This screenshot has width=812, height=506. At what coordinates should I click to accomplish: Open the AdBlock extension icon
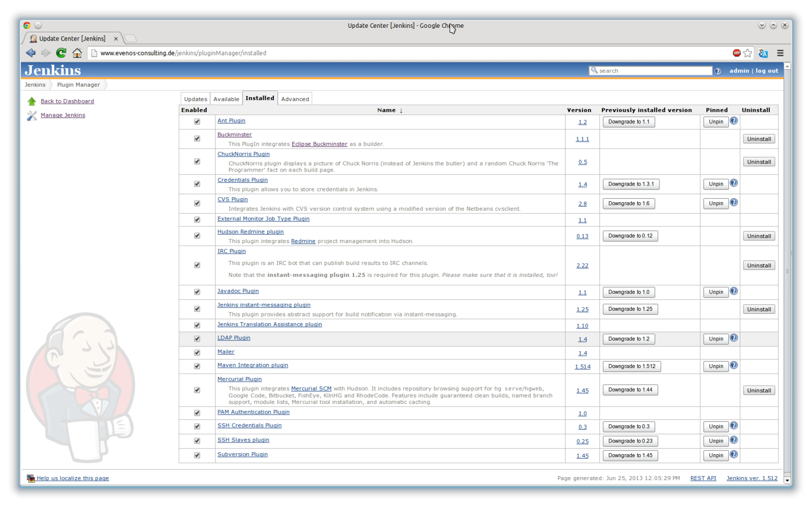[x=736, y=53]
